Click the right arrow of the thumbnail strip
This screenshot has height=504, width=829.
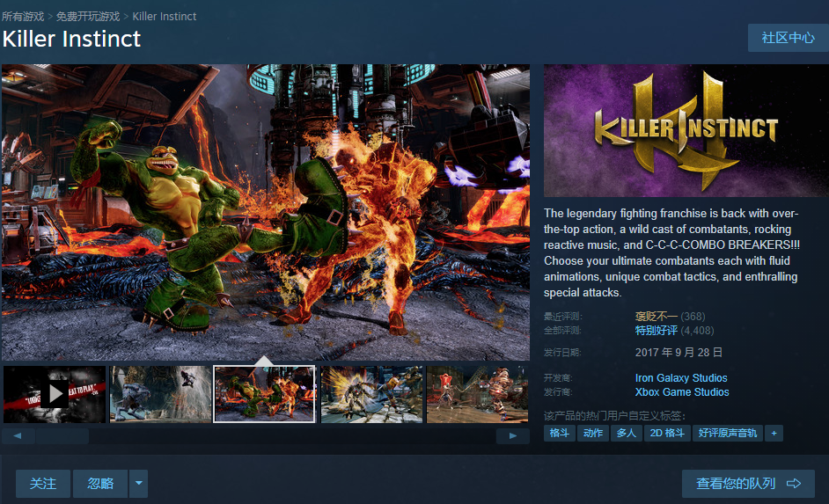point(512,436)
